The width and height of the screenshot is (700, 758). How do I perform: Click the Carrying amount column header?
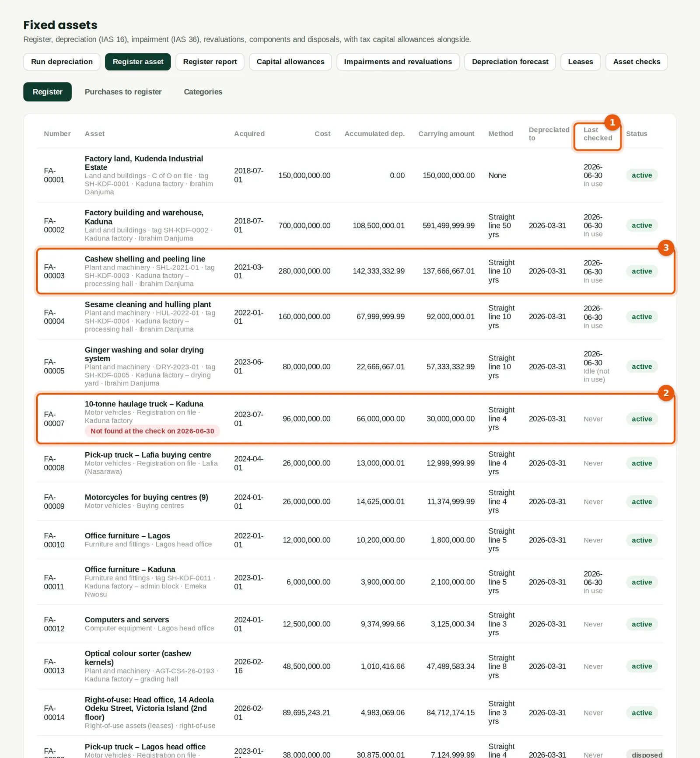[446, 134]
